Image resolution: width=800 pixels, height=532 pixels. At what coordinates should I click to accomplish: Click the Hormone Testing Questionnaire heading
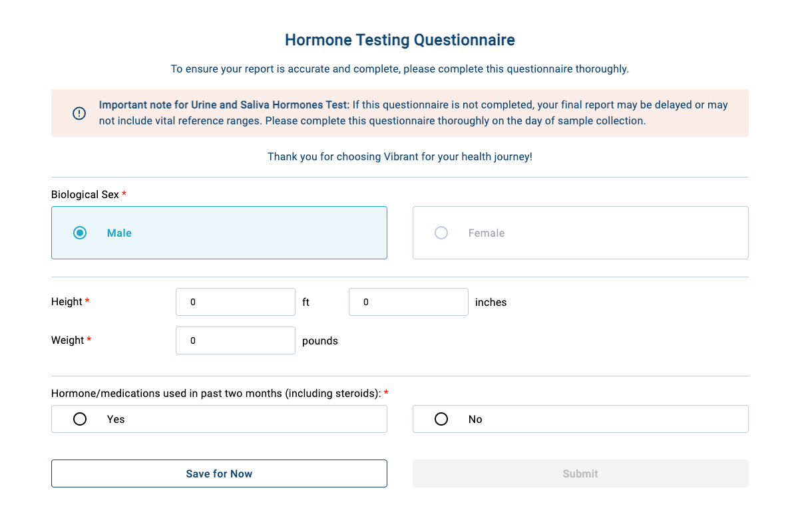pos(400,40)
